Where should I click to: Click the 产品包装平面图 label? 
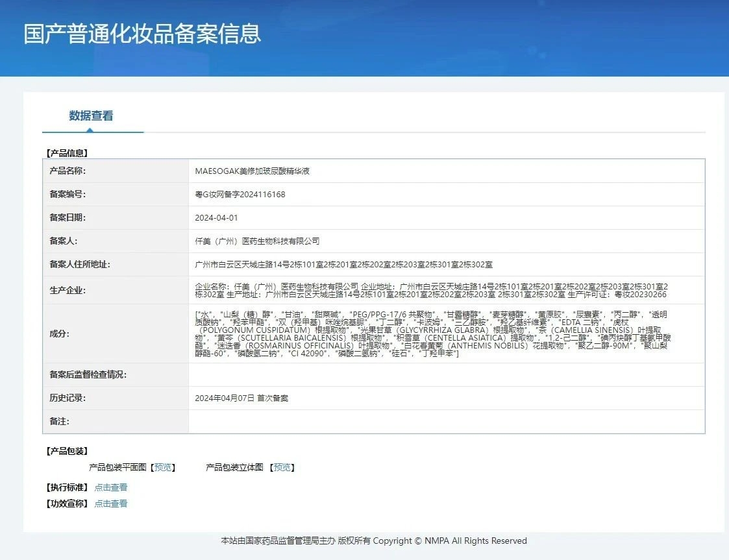[x=117, y=467]
